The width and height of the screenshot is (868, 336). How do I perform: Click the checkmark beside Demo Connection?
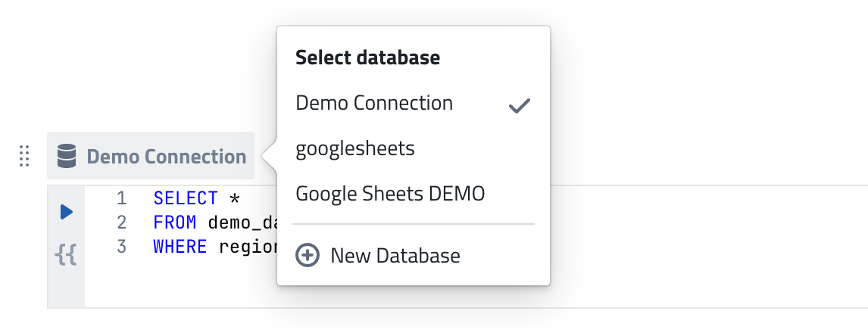520,105
